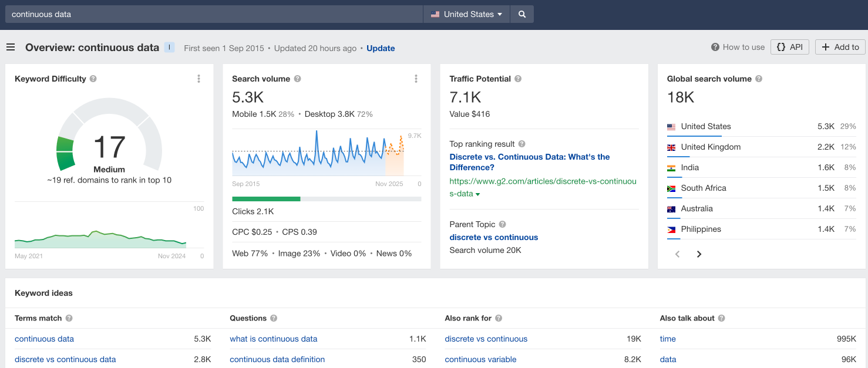Click the search input with continuous data
The image size is (868, 368).
coord(214,14)
